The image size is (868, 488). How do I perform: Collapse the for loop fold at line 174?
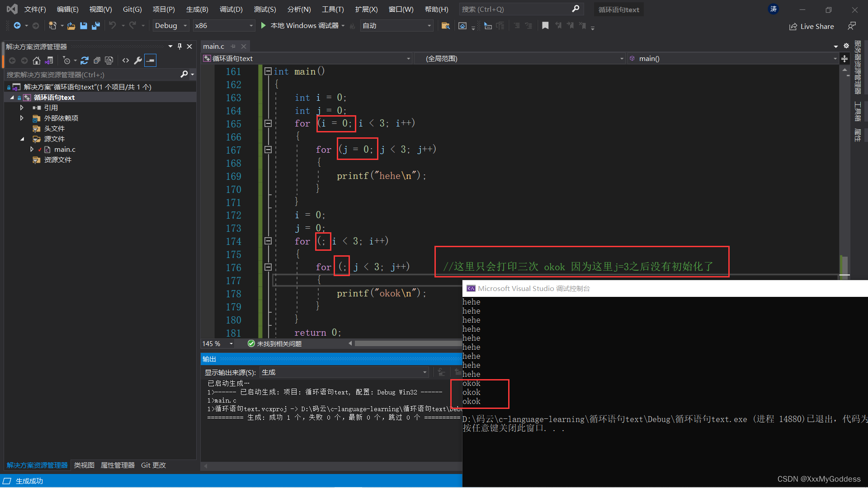coord(268,241)
